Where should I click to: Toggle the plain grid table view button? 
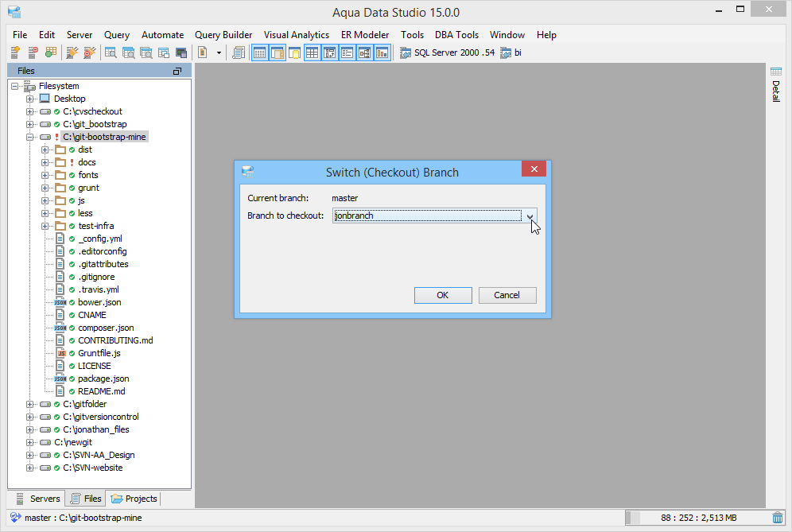pos(313,52)
